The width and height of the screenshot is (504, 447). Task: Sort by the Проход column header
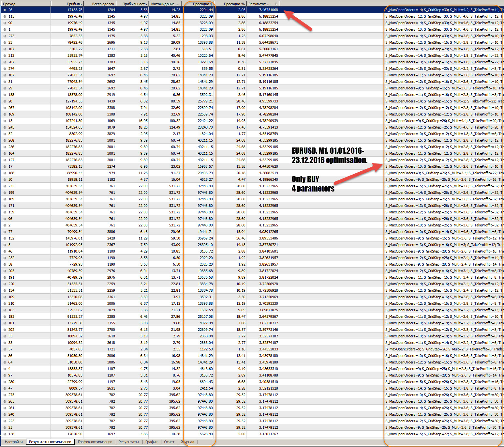click(x=26, y=4)
